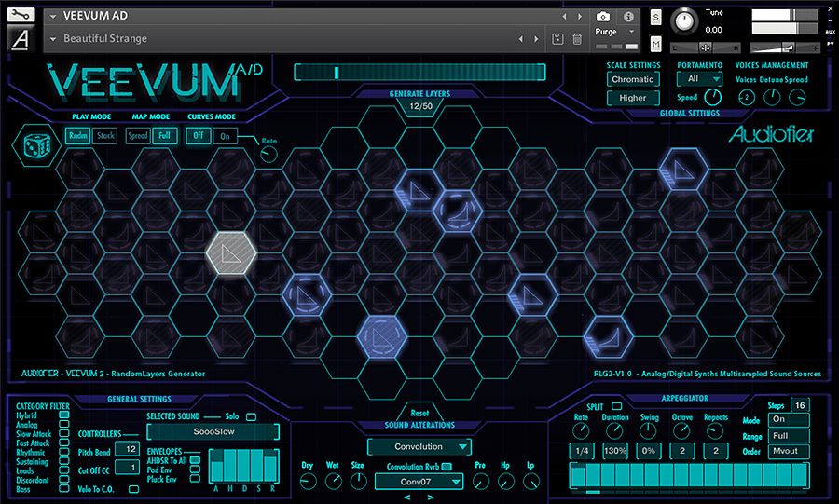Click the SoooSlow selected sound name
The height and width of the screenshot is (504, 839).
click(213, 431)
